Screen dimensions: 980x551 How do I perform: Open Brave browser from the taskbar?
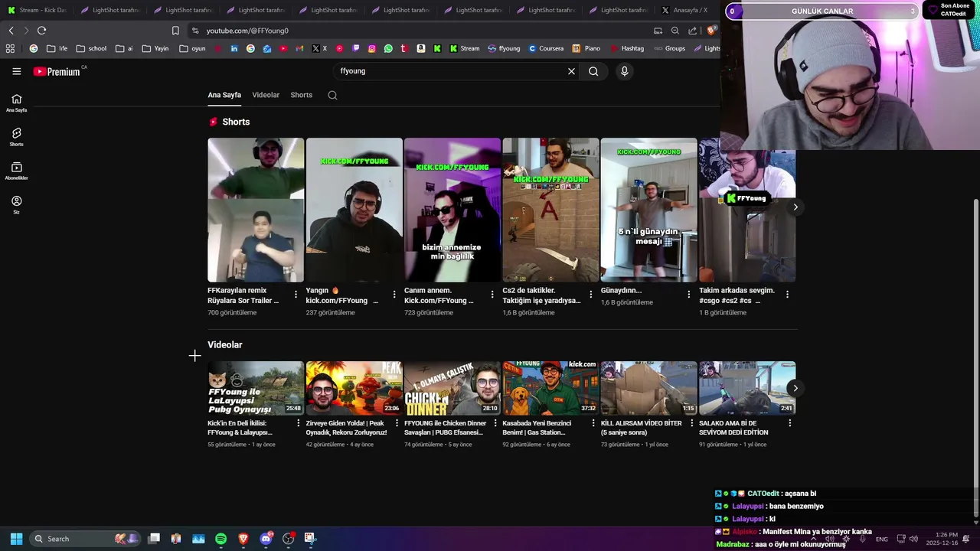point(243,539)
